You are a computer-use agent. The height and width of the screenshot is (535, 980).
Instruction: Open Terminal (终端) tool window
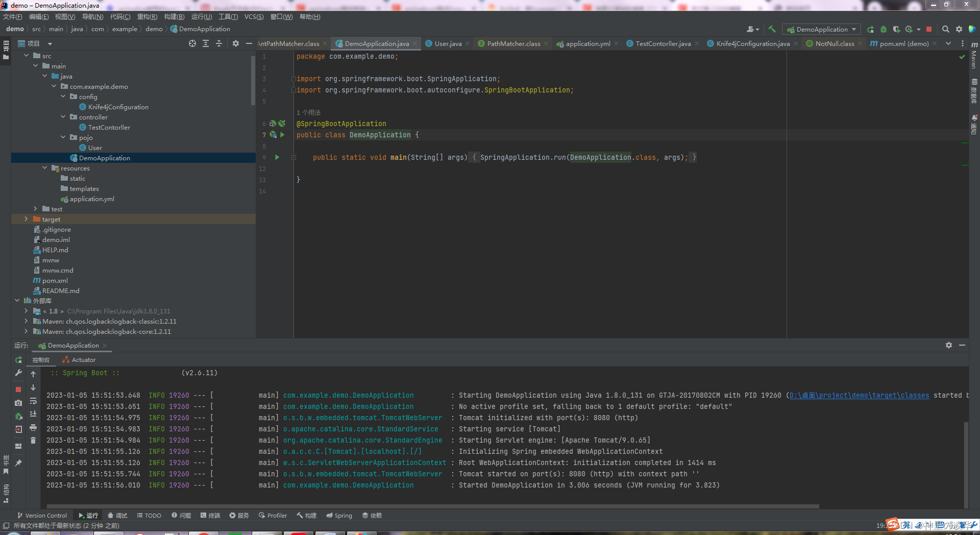pyautogui.click(x=210, y=516)
